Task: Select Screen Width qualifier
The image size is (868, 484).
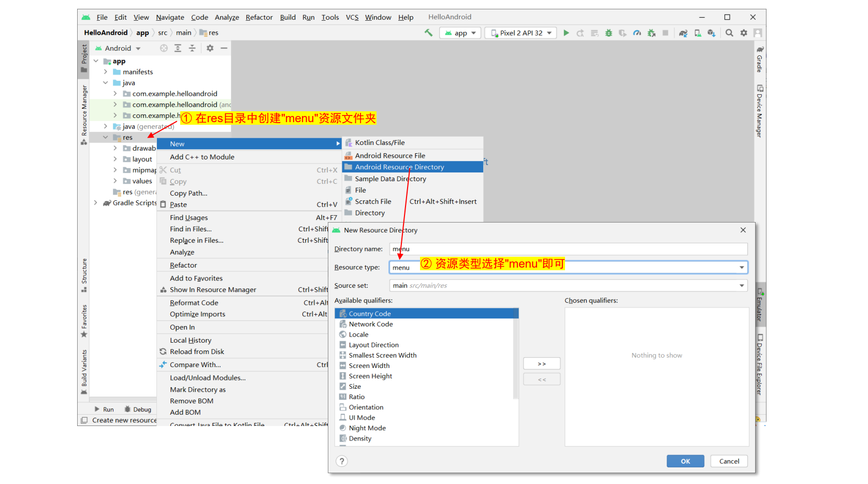Action: [x=425, y=365]
